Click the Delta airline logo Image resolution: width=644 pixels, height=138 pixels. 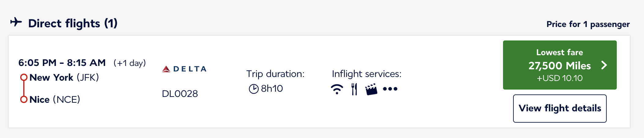point(184,69)
